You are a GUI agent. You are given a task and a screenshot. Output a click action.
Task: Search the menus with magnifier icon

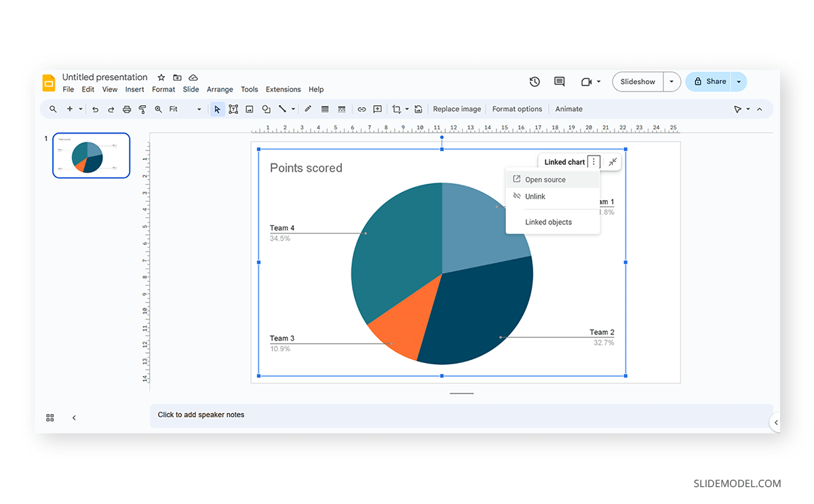[53, 109]
